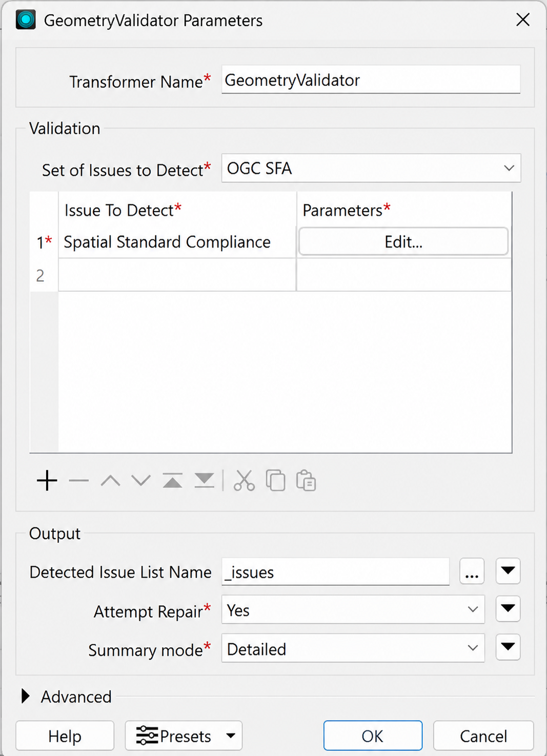Move selected row to bottom
The image size is (547, 756).
pos(204,481)
